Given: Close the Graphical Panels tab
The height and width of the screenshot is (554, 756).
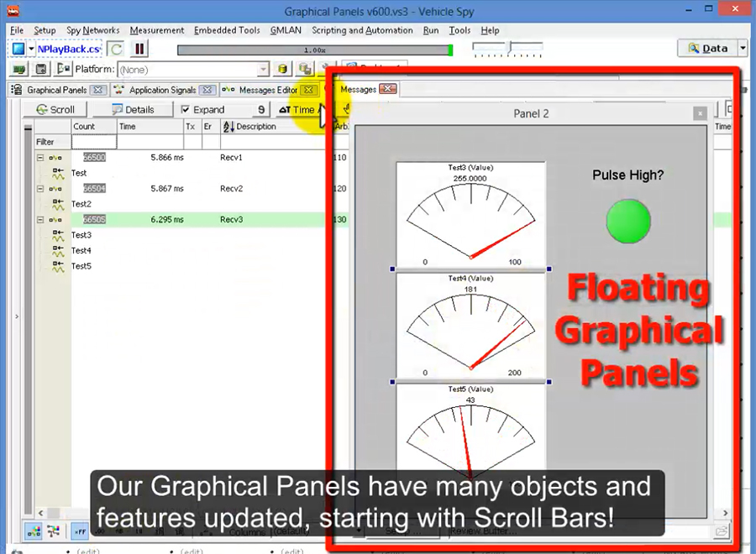Looking at the screenshot, I should [x=98, y=90].
